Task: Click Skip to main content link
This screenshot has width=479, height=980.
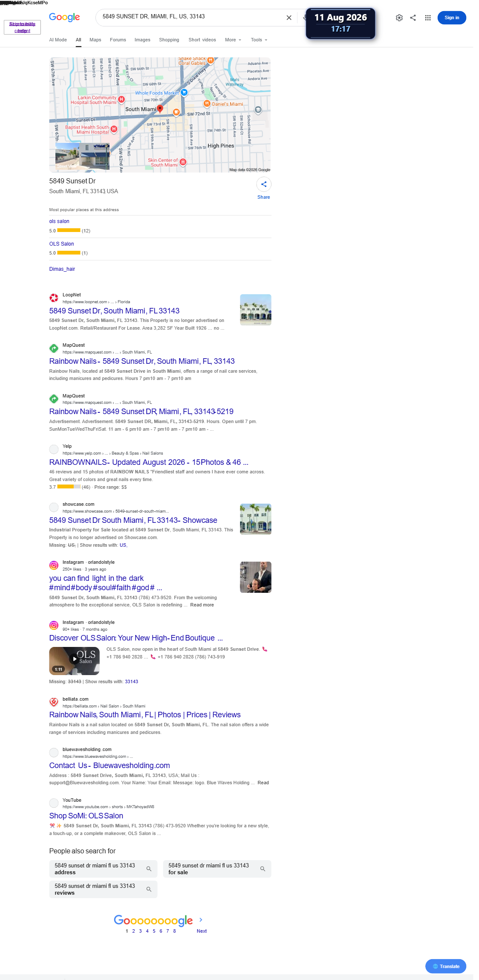Action: 22,27
